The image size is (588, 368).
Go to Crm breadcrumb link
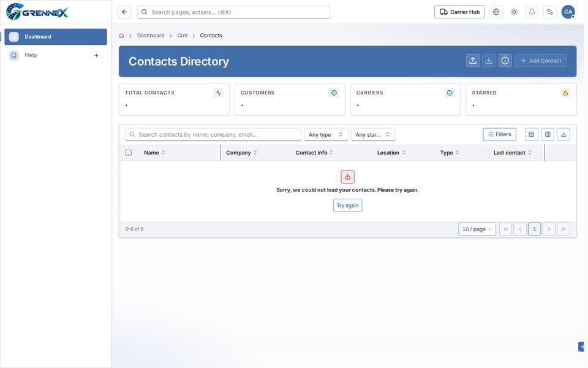tap(183, 36)
